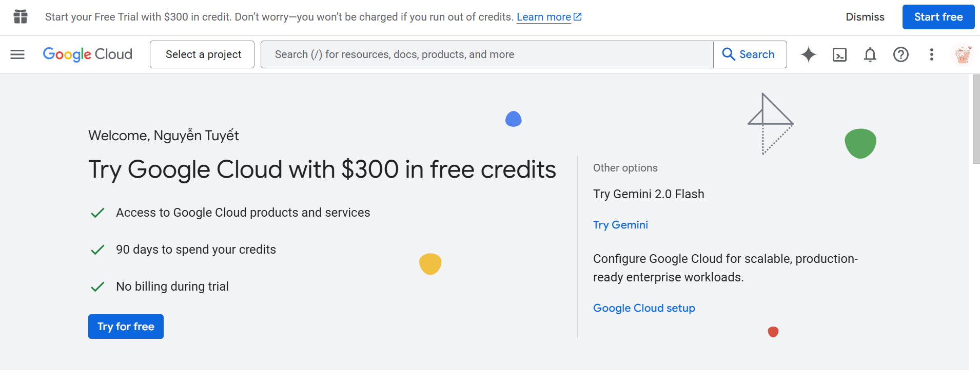Focus the resources search field
980x381 pixels.
pos(487,54)
